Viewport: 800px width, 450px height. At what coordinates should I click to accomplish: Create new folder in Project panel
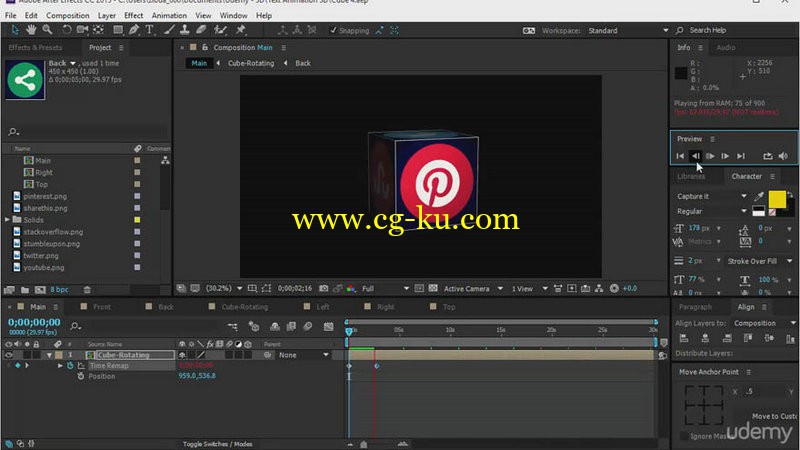[24, 290]
